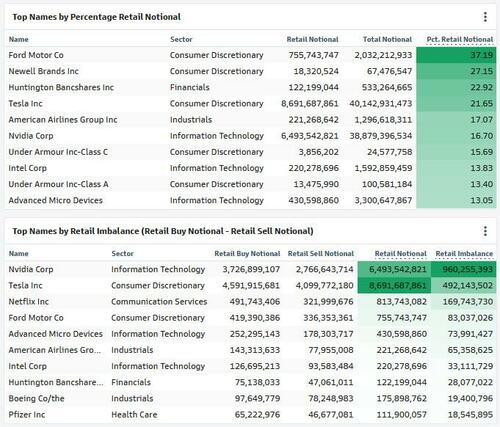Sort by Pct. Retail Notional header
The height and width of the screenshot is (427, 500).
[x=460, y=39]
